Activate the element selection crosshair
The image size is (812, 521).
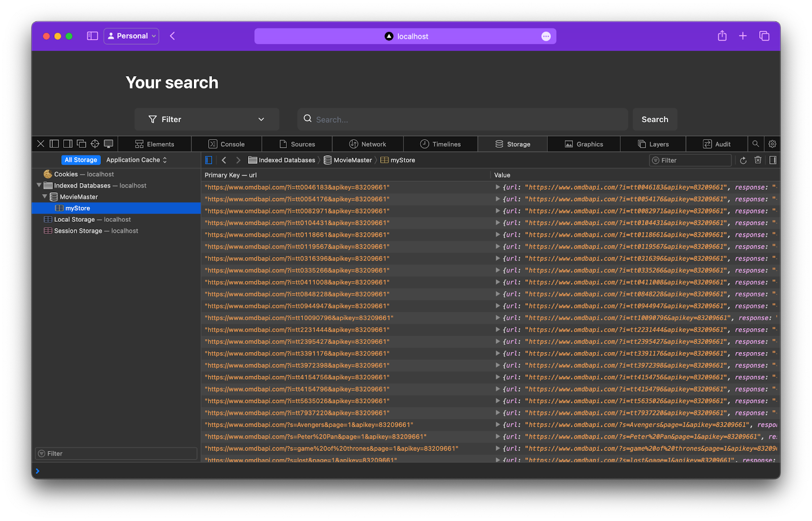[95, 144]
